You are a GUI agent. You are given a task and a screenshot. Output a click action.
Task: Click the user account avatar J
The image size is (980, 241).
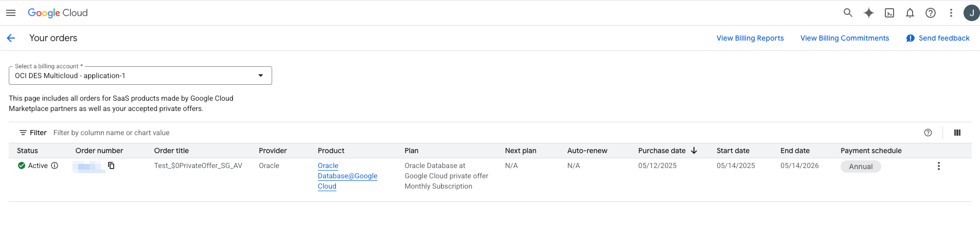point(971,13)
